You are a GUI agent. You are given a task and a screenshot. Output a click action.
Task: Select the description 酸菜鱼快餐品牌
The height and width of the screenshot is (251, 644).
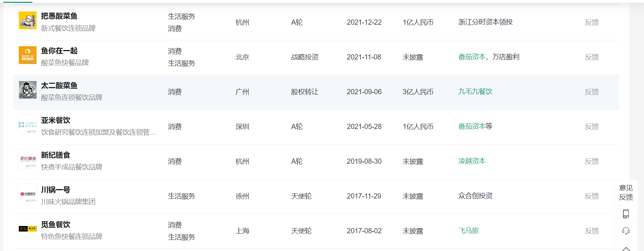[x=65, y=63]
